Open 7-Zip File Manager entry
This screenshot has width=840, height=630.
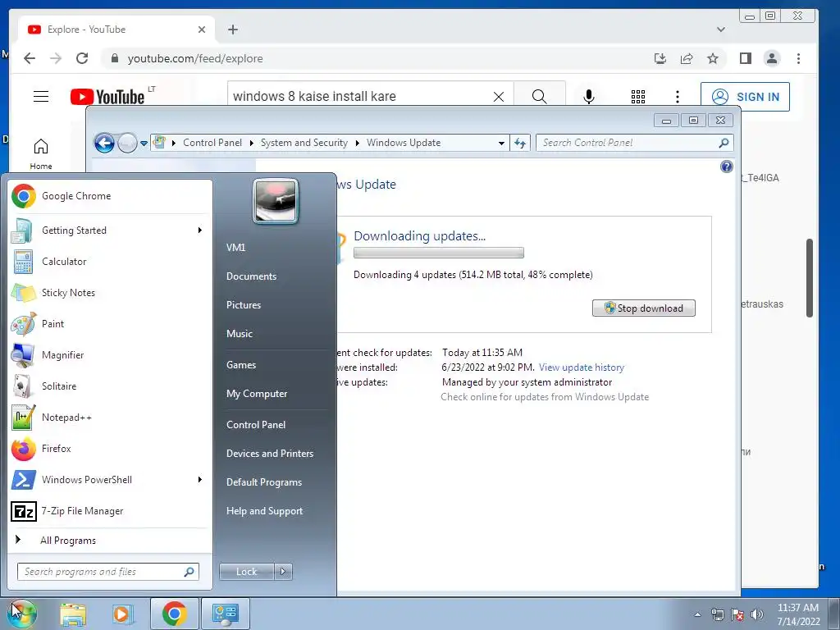coord(110,511)
